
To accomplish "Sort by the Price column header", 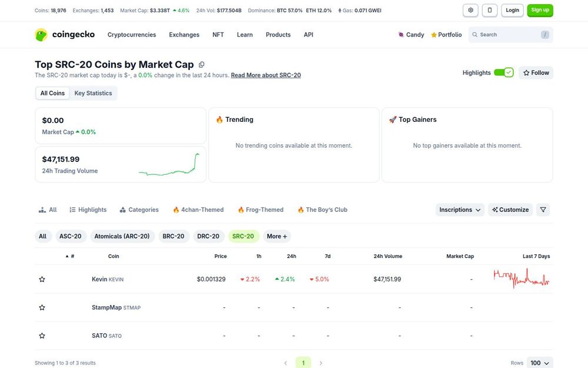I will pos(220,256).
